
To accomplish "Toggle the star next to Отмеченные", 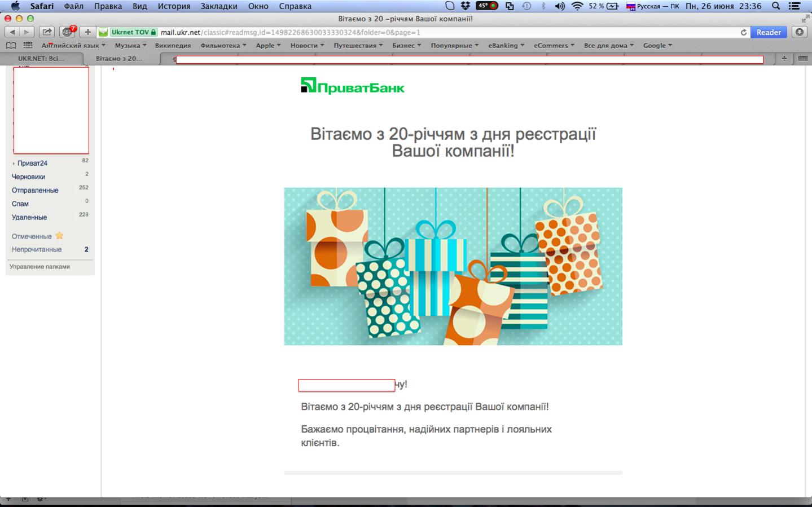I will point(59,236).
